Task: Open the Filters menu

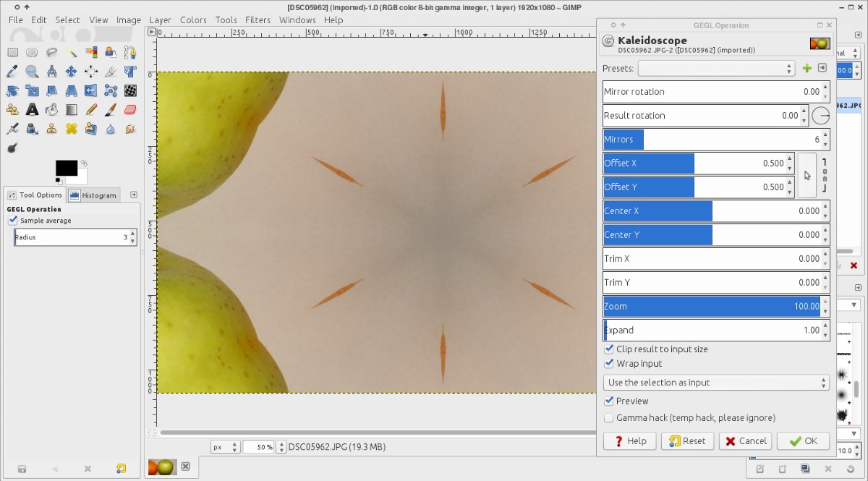Action: tap(258, 20)
